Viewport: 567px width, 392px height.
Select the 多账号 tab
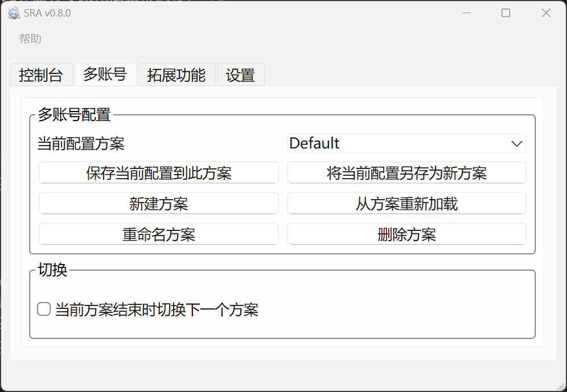pos(105,75)
